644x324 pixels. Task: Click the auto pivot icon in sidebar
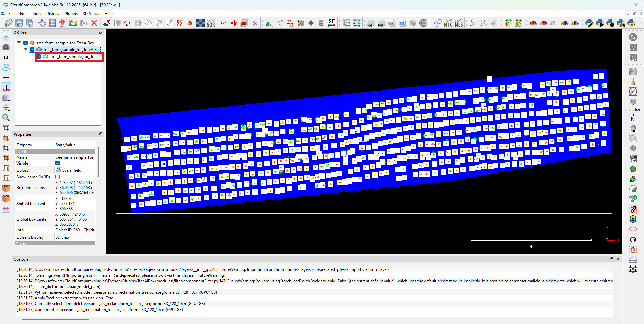click(x=6, y=88)
